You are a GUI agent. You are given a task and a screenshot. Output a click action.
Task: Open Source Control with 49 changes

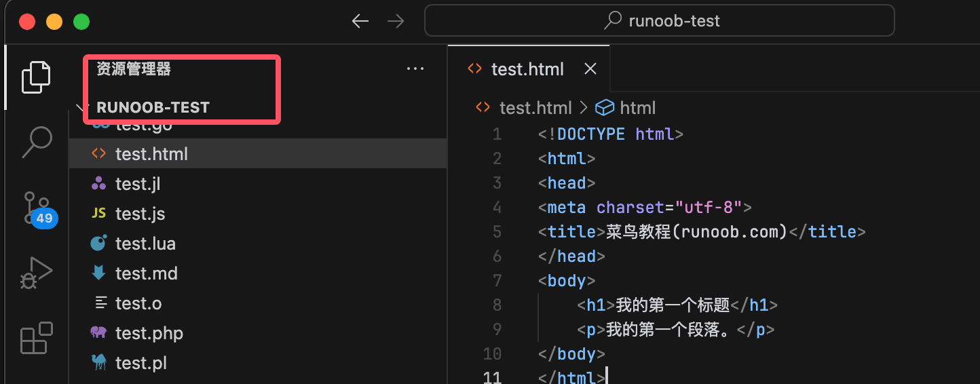tap(36, 207)
